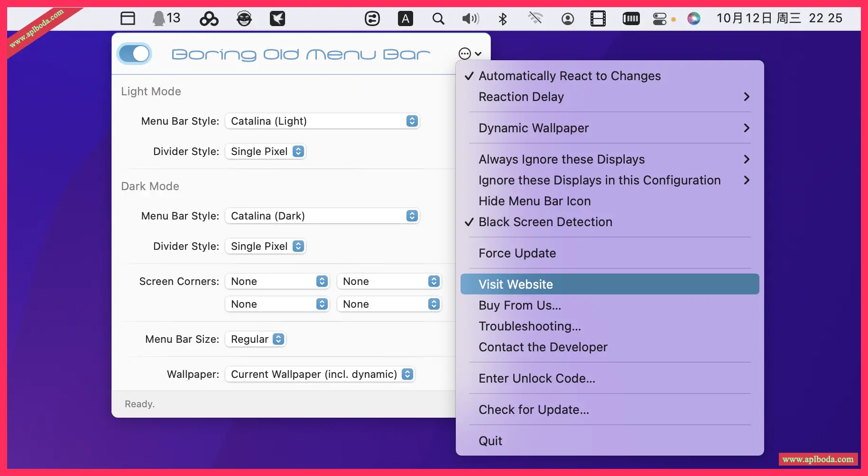This screenshot has width=868, height=476.
Task: Open Troubleshooting... from the menu
Action: pos(610,326)
